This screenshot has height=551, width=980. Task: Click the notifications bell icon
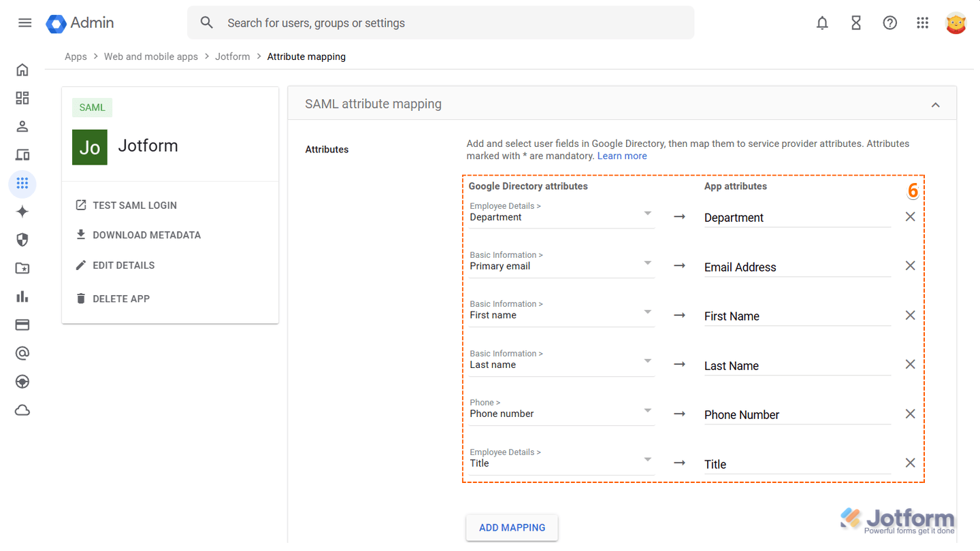(x=822, y=23)
